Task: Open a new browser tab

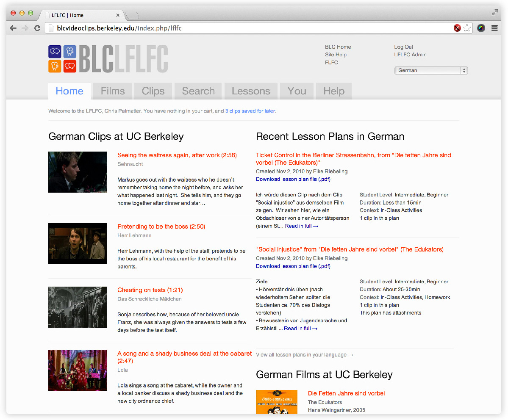Action: click(x=132, y=15)
